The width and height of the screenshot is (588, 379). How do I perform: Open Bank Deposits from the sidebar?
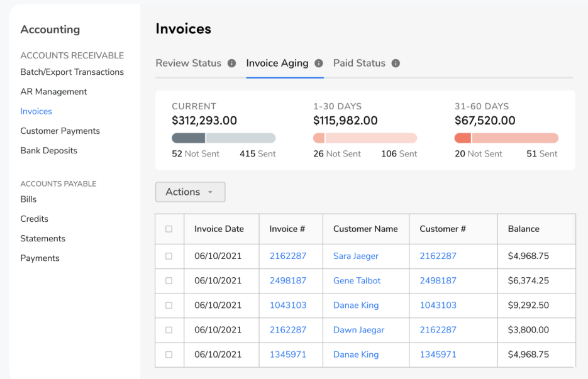pyautogui.click(x=49, y=150)
